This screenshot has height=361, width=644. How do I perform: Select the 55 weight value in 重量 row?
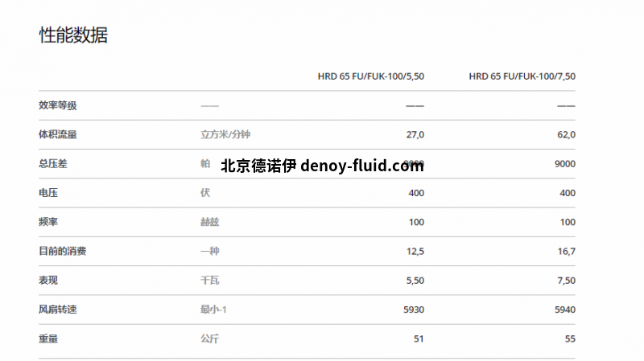point(570,338)
